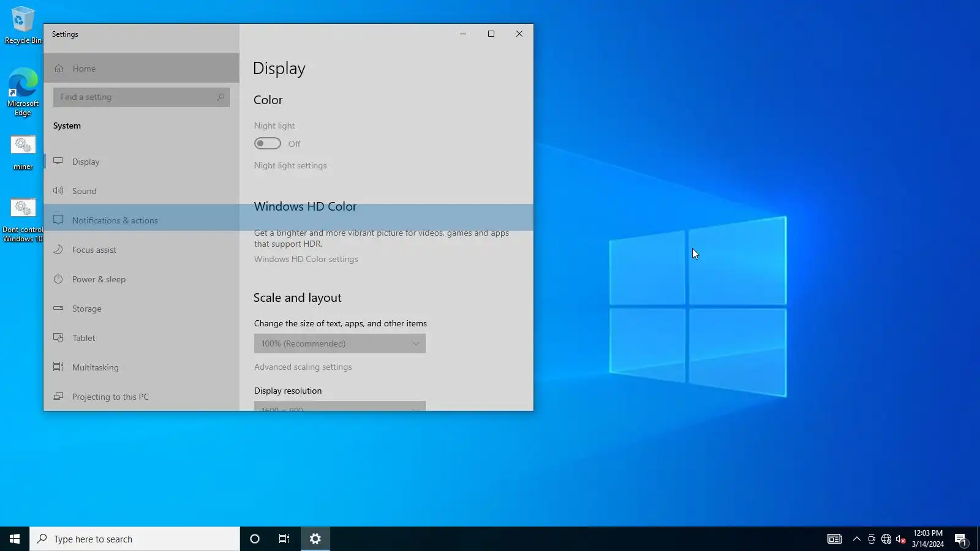Go to the Display settings page

141,162
